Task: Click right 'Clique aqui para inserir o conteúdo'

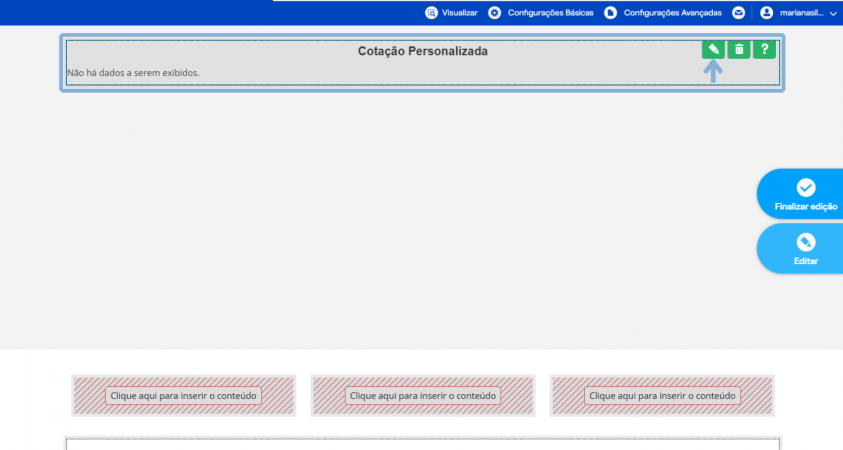Action: coord(662,396)
